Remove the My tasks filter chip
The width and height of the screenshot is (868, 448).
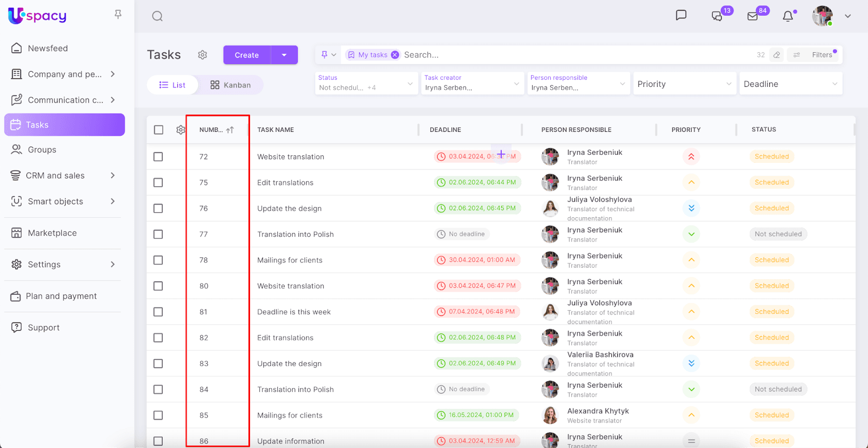[x=395, y=55]
